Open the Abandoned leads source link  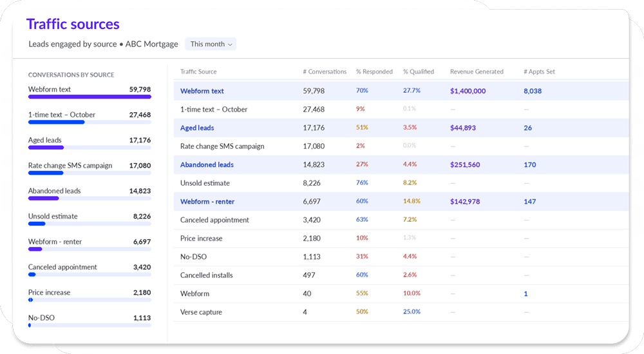(207, 164)
